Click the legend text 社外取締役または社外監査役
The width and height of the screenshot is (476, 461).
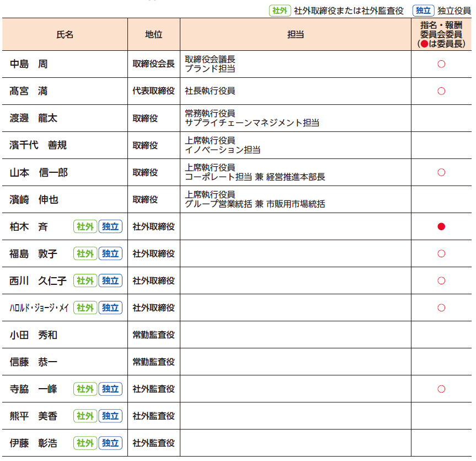click(349, 11)
